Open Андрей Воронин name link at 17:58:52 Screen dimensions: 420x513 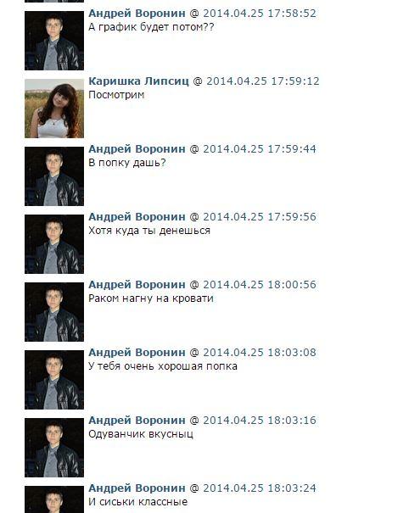click(x=137, y=14)
